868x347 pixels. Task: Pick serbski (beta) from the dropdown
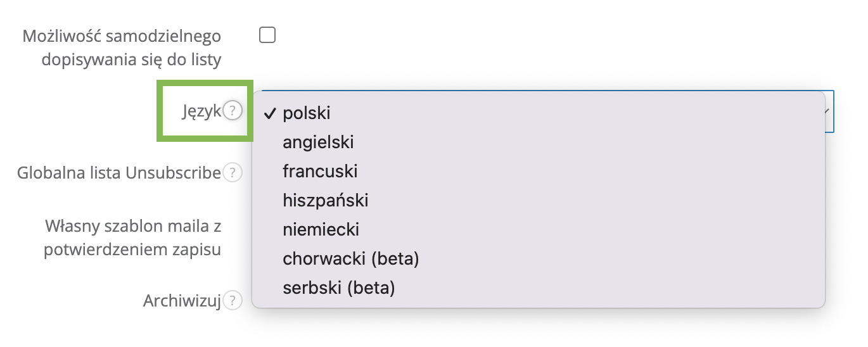339,287
